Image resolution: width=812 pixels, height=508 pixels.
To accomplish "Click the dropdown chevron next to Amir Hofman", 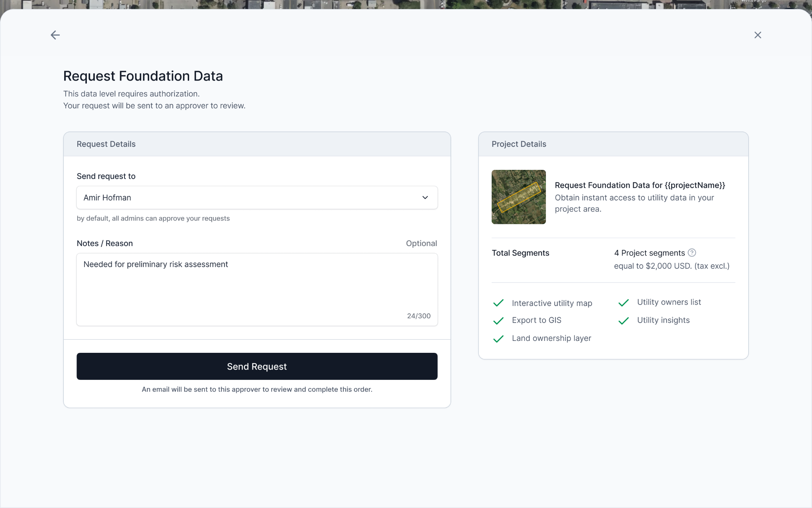I will 425,198.
